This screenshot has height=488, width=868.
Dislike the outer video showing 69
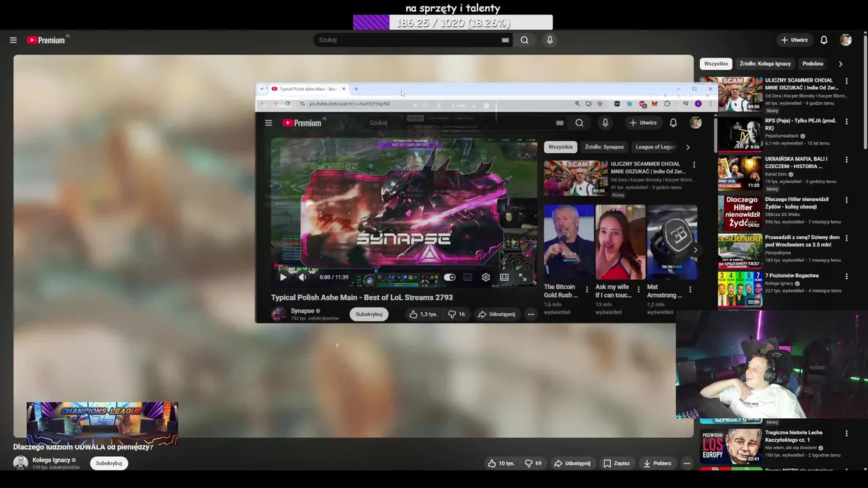point(534,464)
